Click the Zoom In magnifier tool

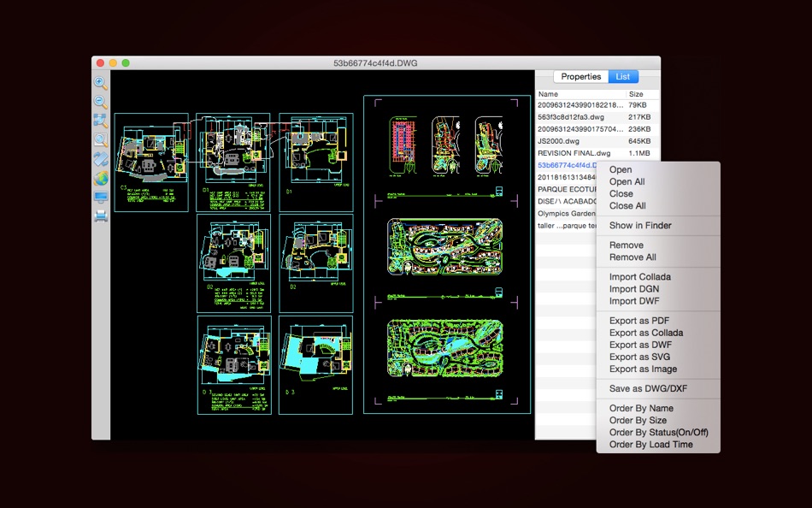point(101,83)
